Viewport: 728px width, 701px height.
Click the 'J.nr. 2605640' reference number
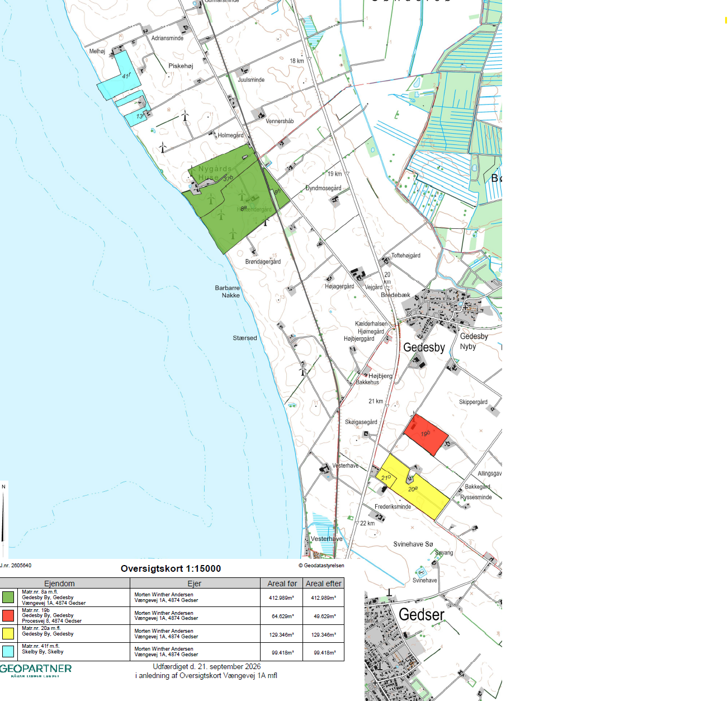16,566
